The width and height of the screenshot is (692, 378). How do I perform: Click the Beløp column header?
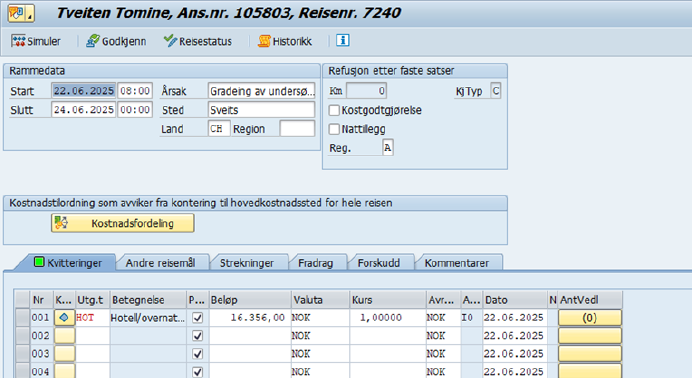[250, 299]
